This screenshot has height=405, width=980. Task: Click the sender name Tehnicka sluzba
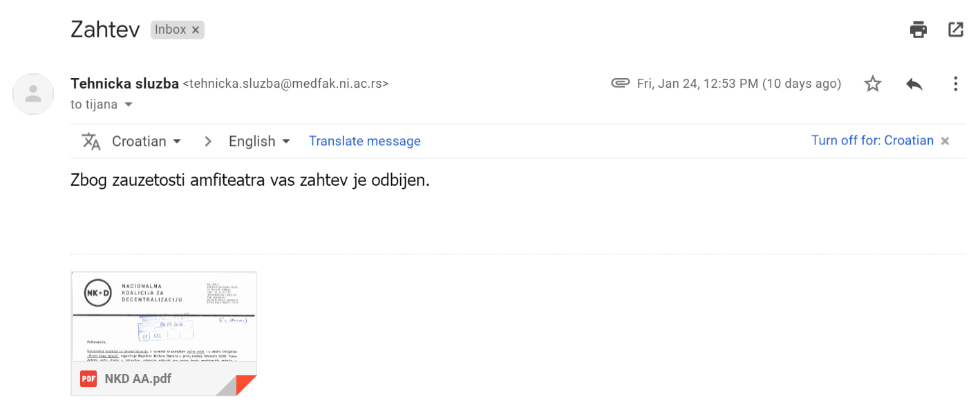pyautogui.click(x=124, y=83)
